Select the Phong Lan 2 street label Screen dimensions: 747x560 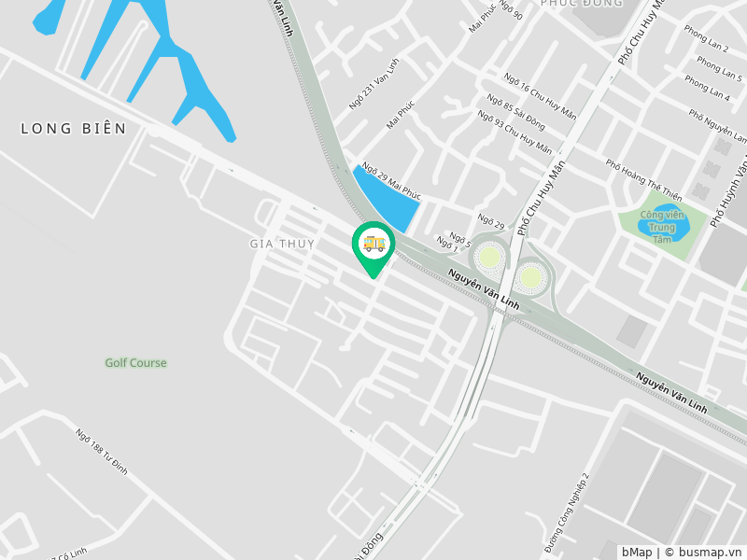706,38
